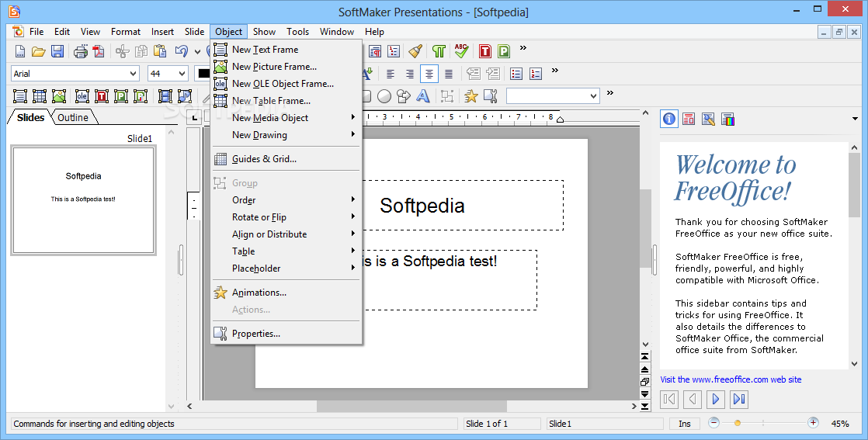Toggle justified alignment button
The image size is (868, 440).
449,74
